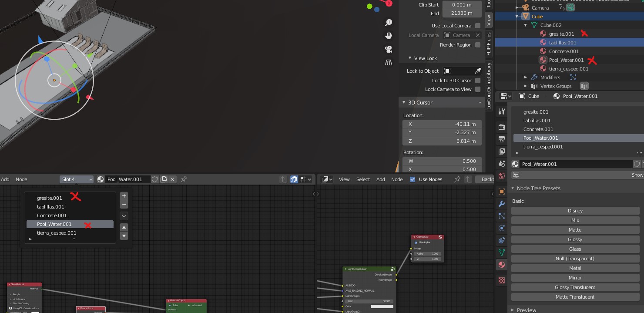Collapse the Node Tree Presets panel
644x313 pixels.
(x=513, y=188)
